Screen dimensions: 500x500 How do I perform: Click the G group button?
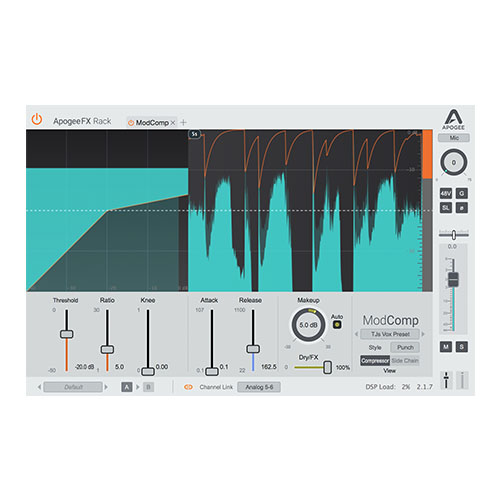click(462, 193)
